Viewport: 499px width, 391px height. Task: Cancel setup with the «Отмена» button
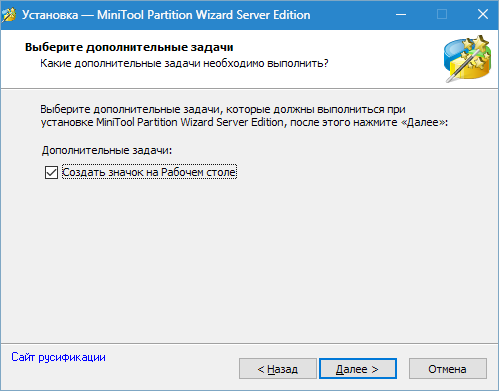[448, 369]
